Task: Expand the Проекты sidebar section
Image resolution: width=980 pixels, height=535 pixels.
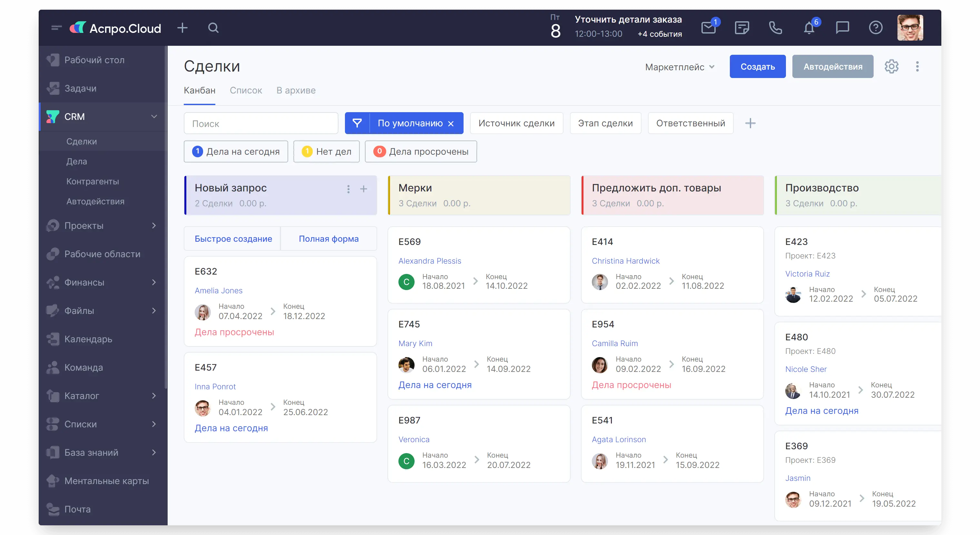Action: tap(154, 226)
